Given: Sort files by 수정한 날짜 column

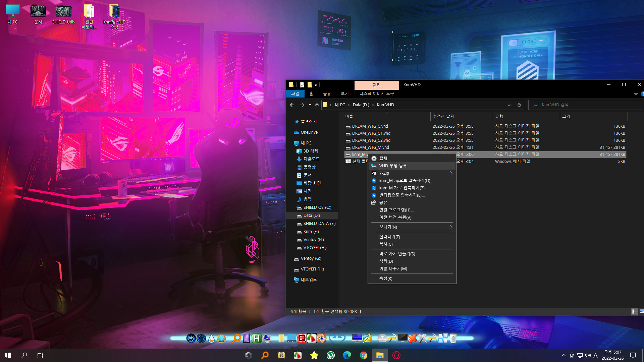Looking at the screenshot, I should 462,116.
